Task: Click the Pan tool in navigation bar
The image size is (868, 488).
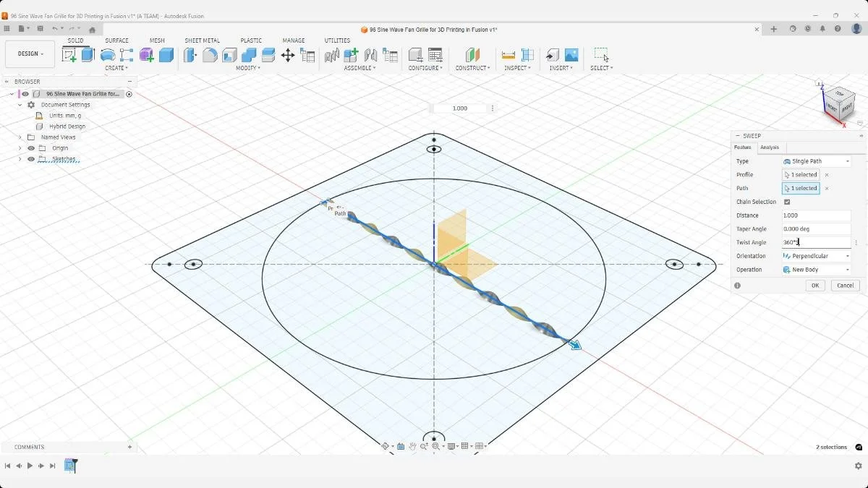Action: click(x=413, y=446)
